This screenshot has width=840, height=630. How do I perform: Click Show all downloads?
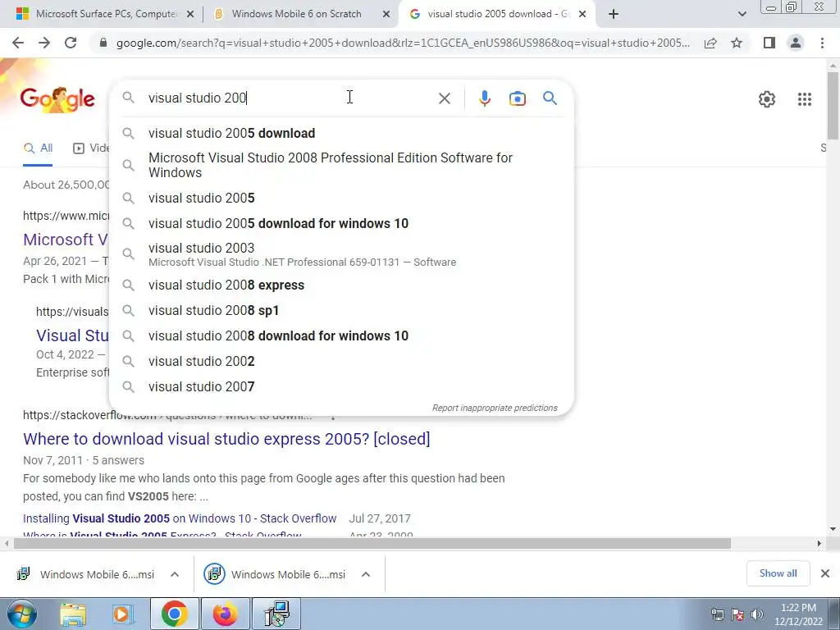pos(778,573)
